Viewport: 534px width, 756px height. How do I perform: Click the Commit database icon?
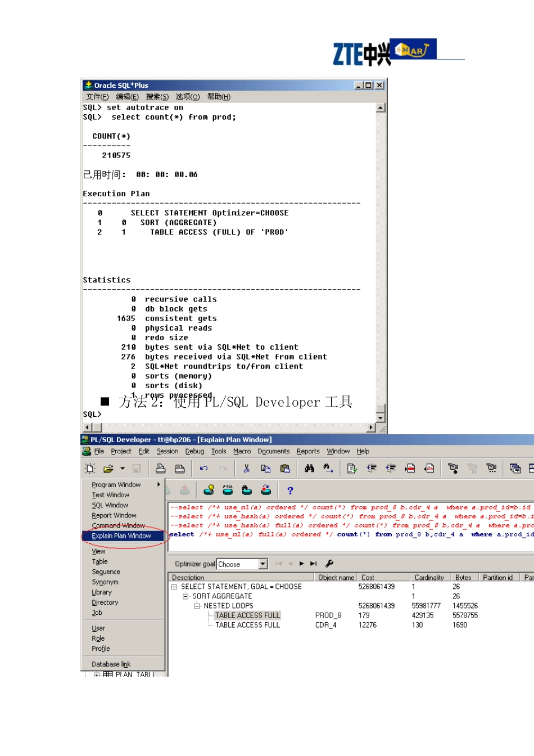click(x=247, y=490)
